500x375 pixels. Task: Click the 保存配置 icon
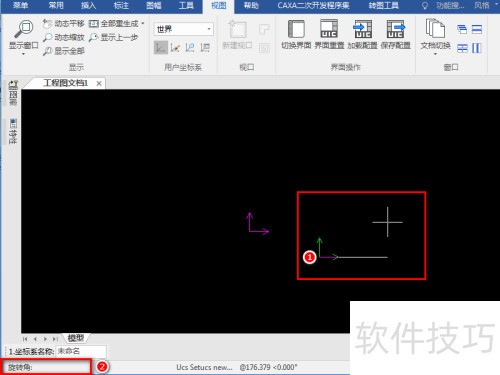pos(395,29)
